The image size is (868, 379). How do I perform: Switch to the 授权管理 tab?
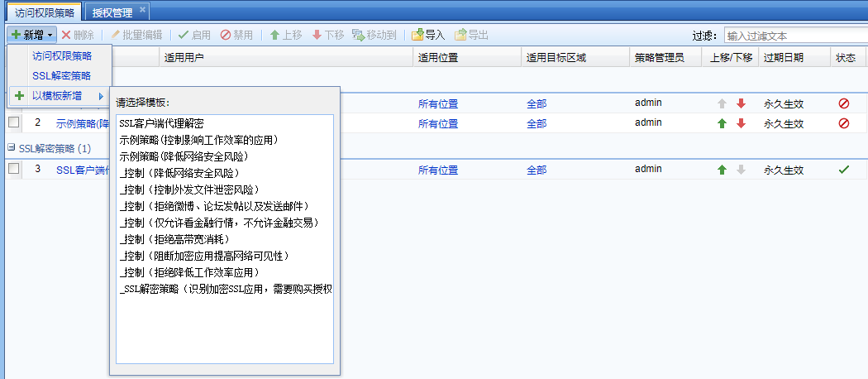(x=112, y=11)
